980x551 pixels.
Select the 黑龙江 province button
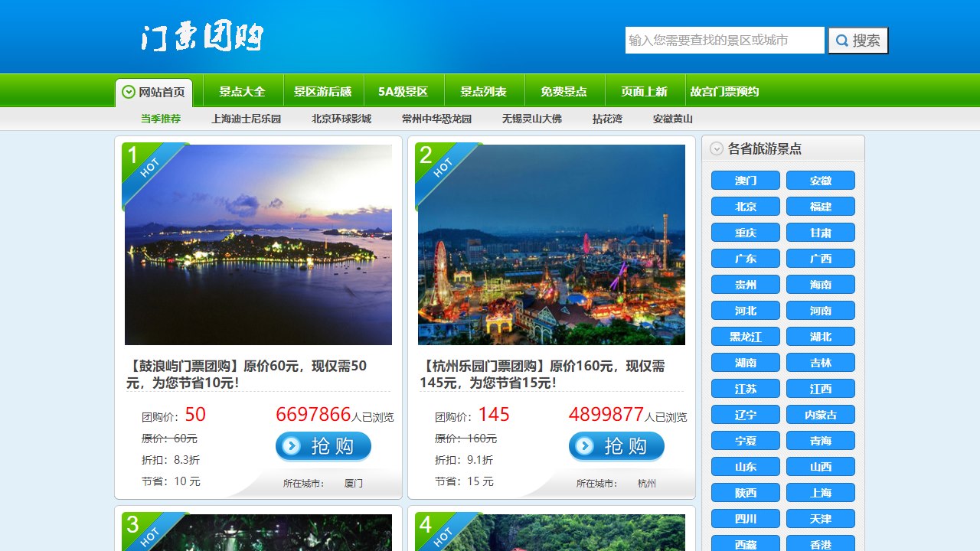(x=745, y=337)
